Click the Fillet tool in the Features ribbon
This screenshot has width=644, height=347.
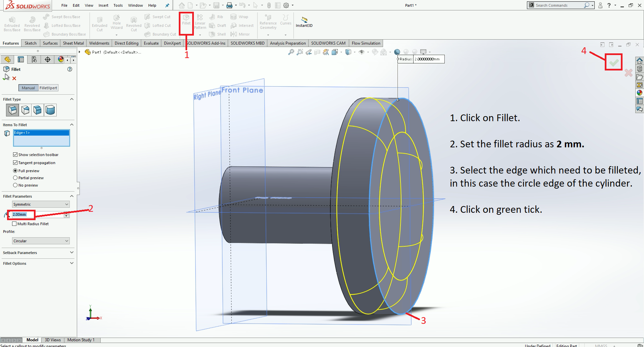coord(186,20)
